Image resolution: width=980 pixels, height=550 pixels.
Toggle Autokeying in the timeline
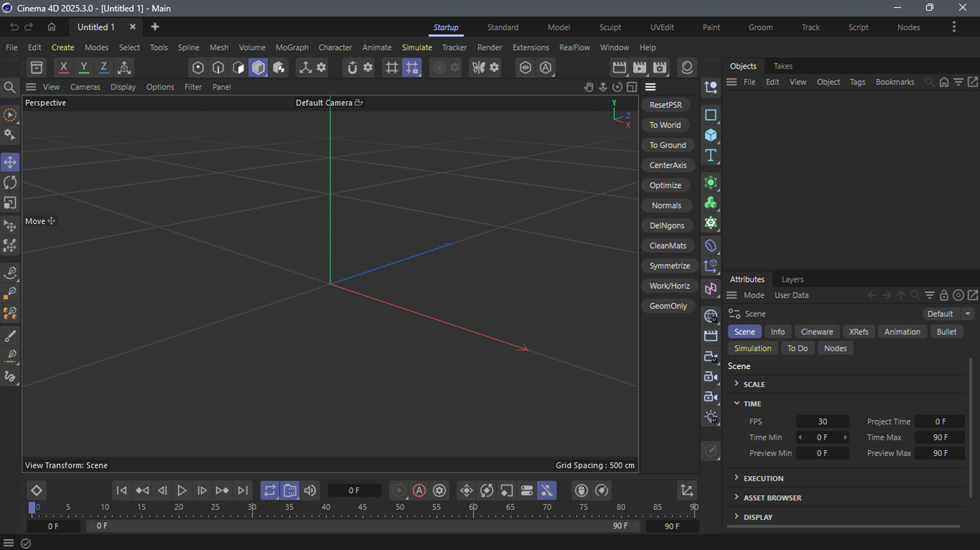(419, 491)
